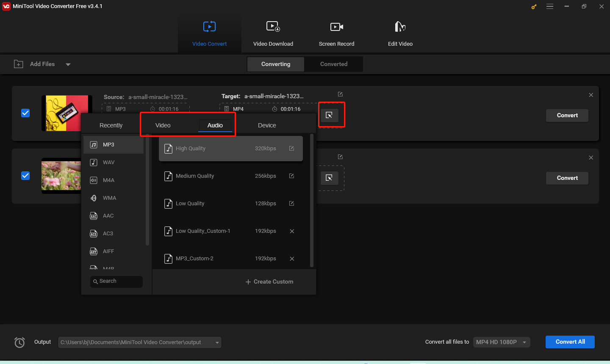610x364 pixels.
Task: Remove the first file from the list
Action: pos(591,95)
